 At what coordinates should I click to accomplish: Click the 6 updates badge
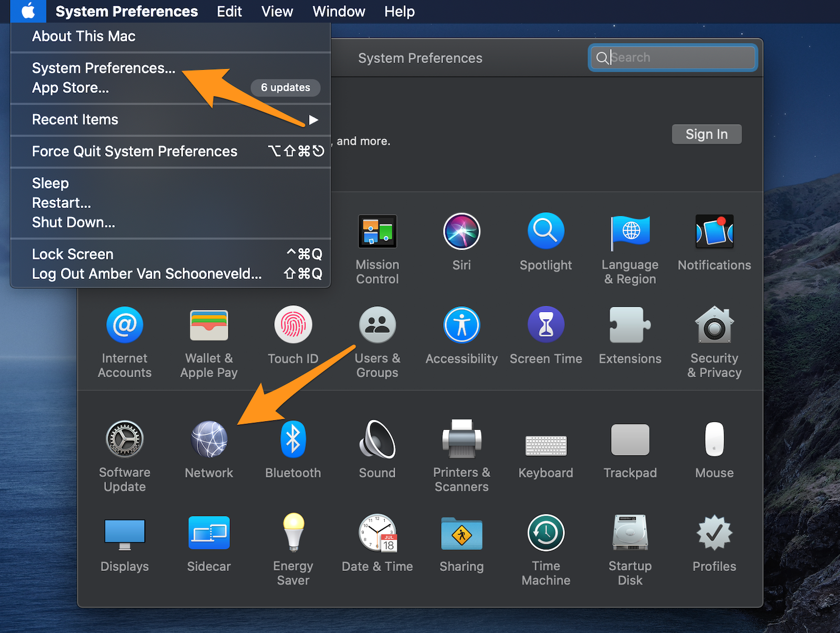(x=286, y=88)
